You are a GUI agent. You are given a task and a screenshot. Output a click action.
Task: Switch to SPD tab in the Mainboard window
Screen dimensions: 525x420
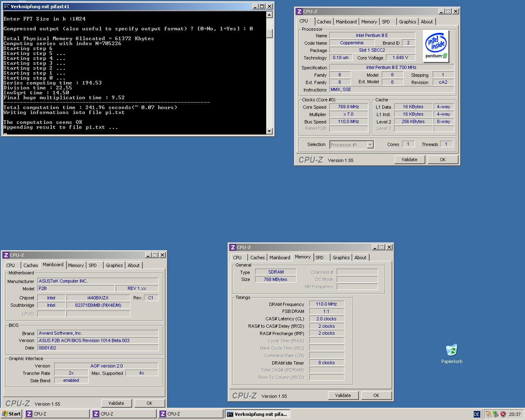coord(93,265)
